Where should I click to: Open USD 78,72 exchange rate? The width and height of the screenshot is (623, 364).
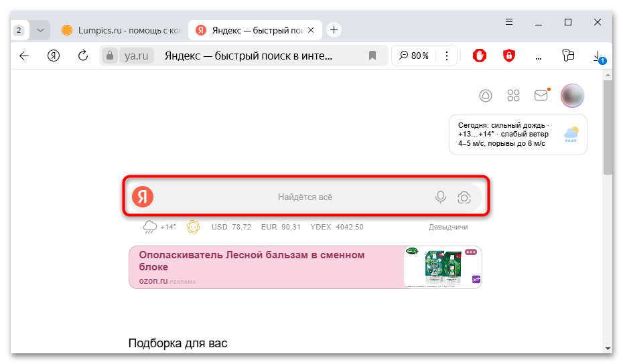point(231,227)
